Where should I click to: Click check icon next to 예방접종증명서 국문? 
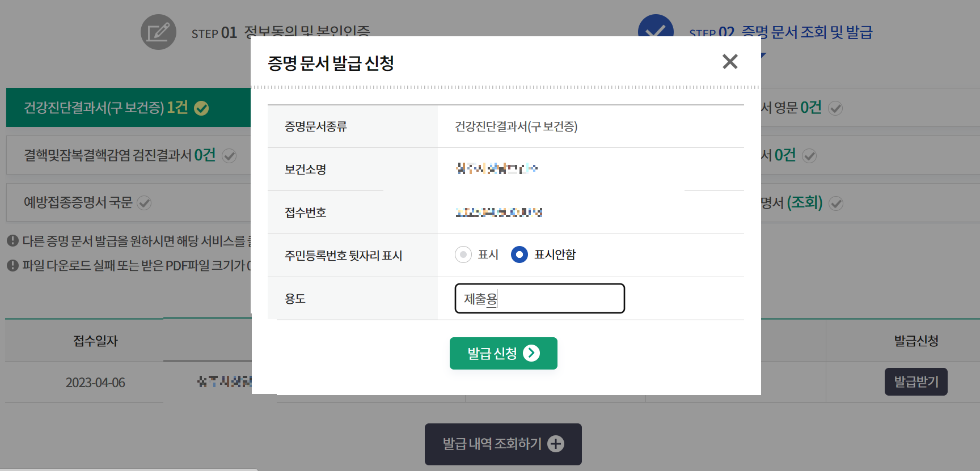pos(144,202)
